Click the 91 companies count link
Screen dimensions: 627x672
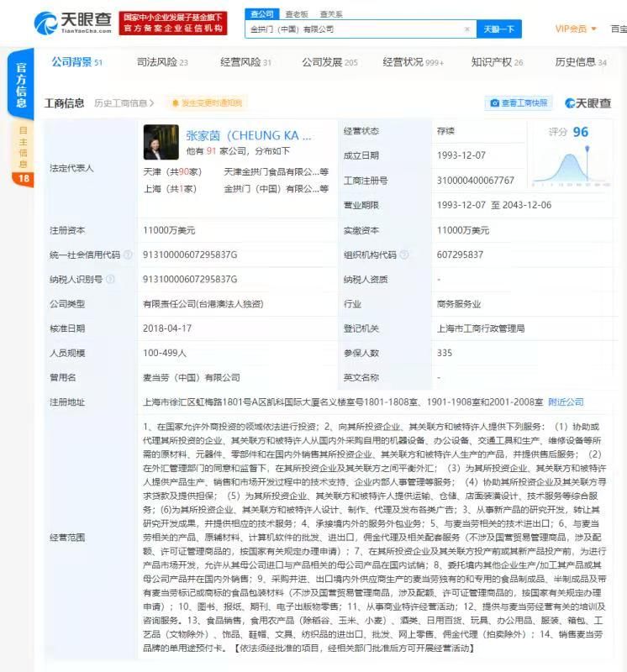point(211,151)
